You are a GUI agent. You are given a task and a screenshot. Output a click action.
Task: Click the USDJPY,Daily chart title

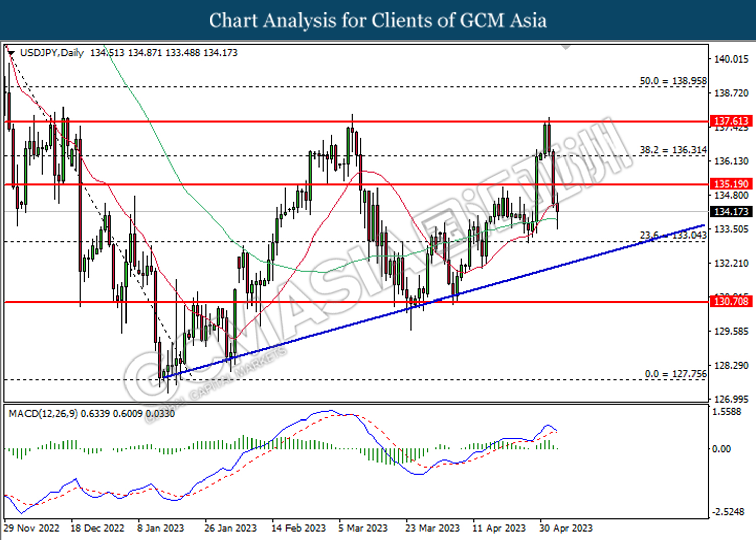point(51,53)
